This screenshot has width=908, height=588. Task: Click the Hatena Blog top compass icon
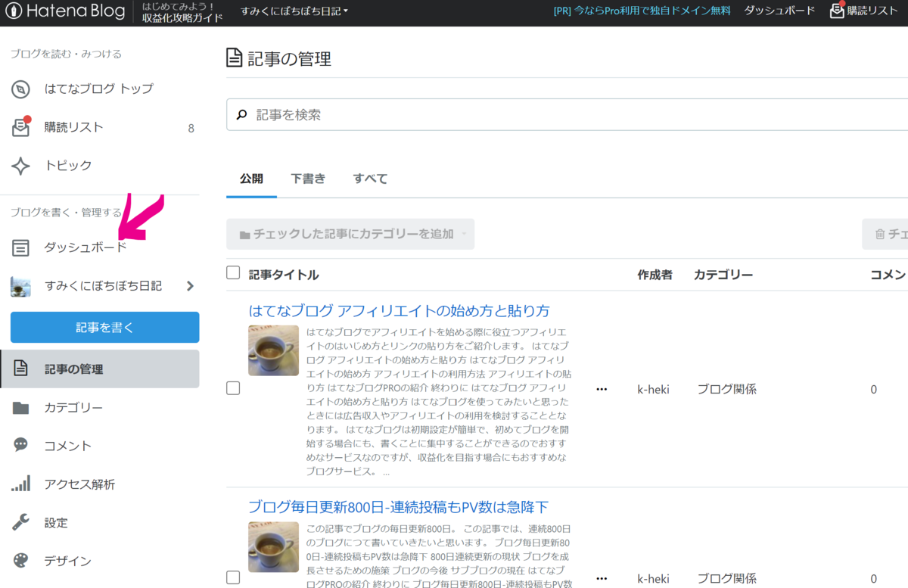[21, 89]
